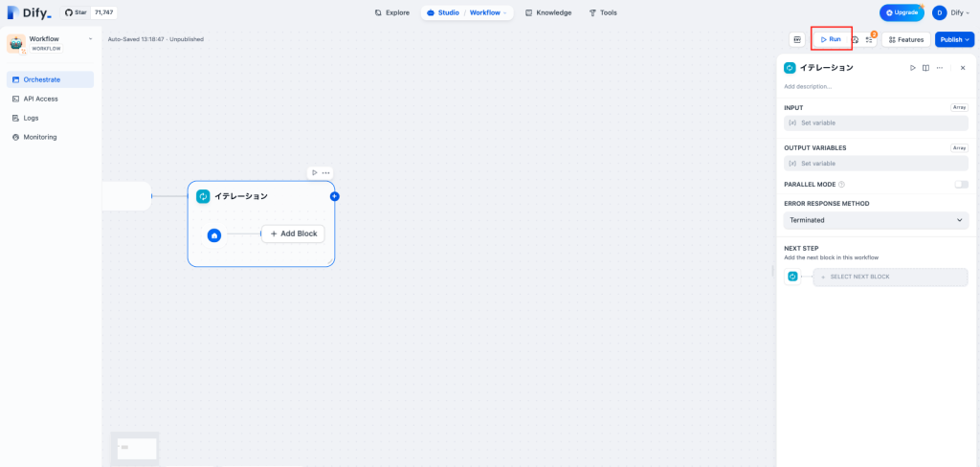Run the workflow

pos(832,39)
